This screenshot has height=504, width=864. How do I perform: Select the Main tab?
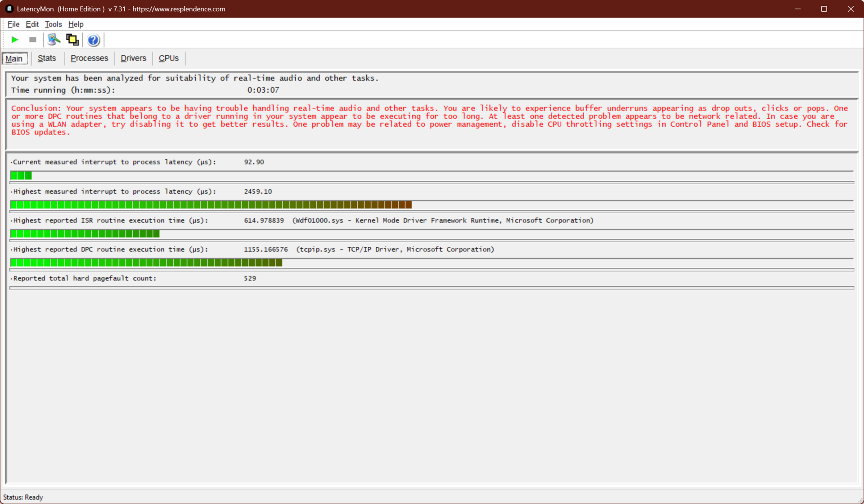point(14,58)
